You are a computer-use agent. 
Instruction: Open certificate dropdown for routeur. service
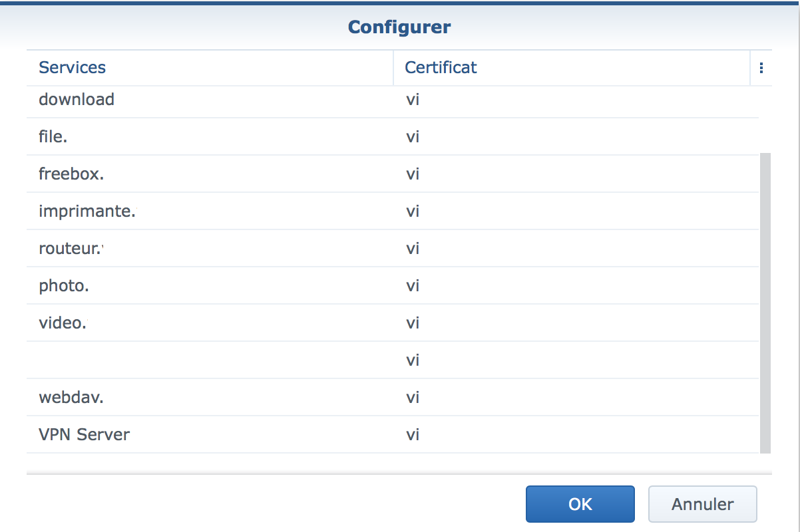[576, 249]
